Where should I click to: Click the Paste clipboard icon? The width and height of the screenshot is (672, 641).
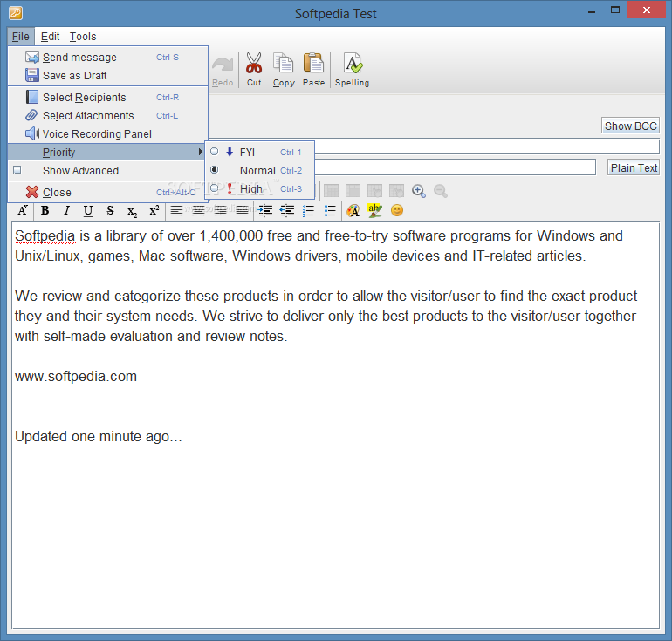[x=313, y=64]
